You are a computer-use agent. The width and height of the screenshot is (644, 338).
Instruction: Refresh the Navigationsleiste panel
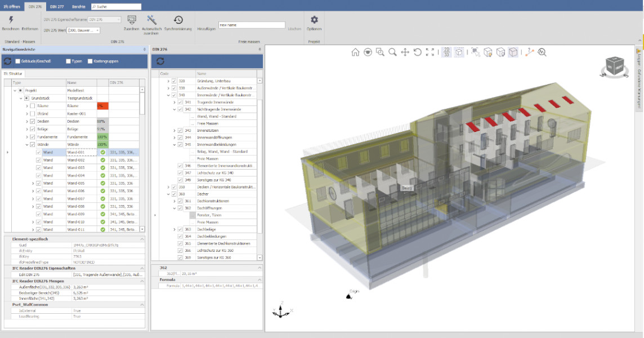pos(7,61)
